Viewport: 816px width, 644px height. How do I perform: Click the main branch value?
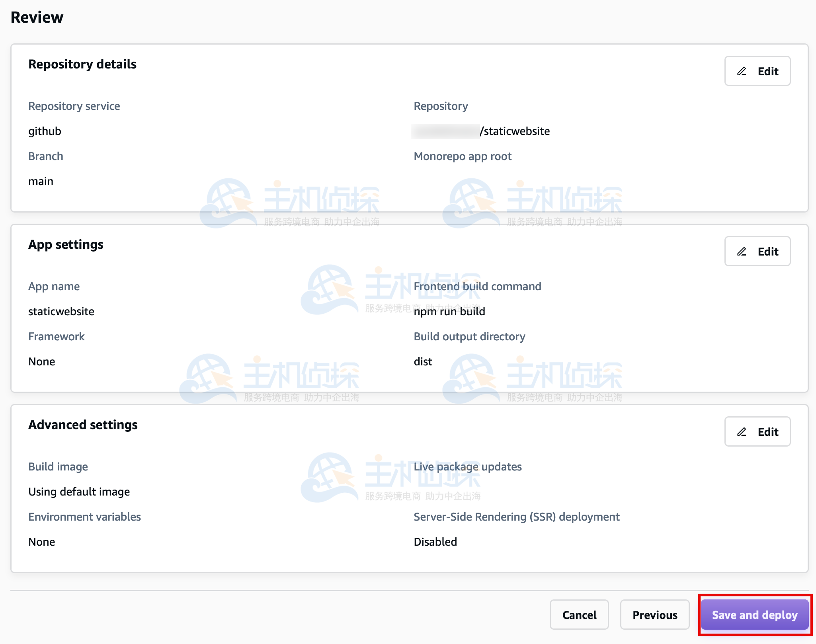41,181
